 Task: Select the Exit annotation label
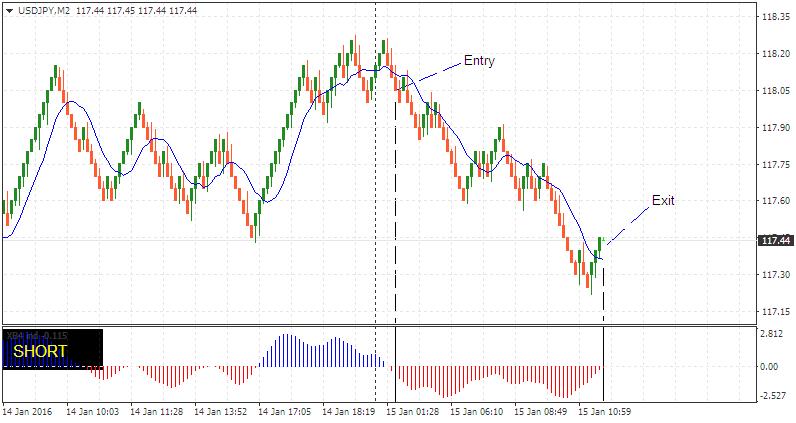coord(664,200)
